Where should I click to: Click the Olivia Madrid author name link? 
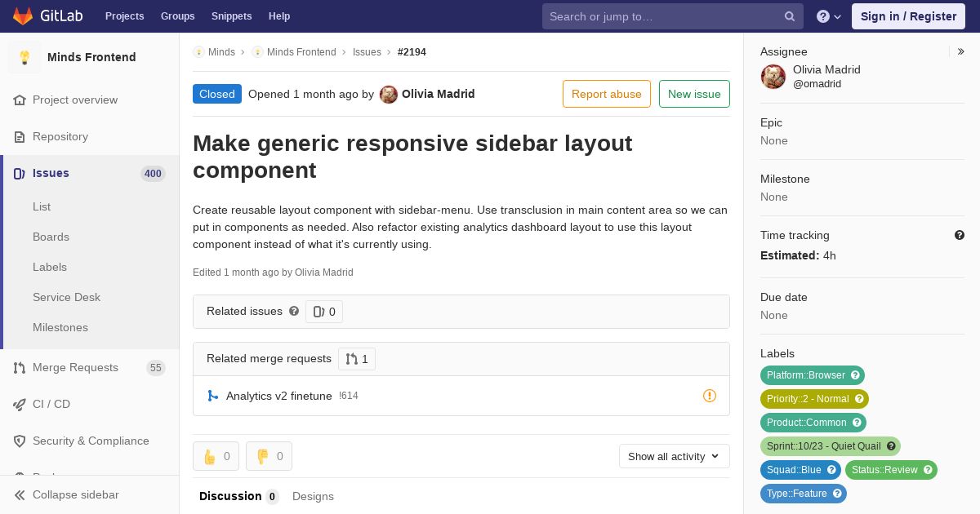coord(438,94)
